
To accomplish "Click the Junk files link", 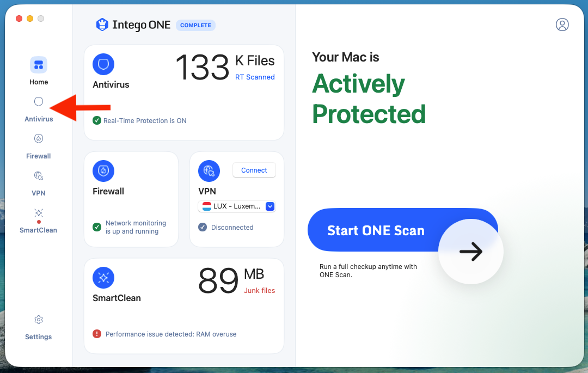I will click(260, 291).
